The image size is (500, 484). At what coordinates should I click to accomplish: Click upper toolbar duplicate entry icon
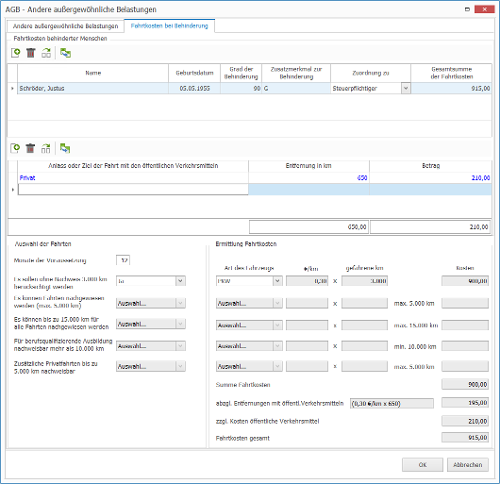(46, 53)
